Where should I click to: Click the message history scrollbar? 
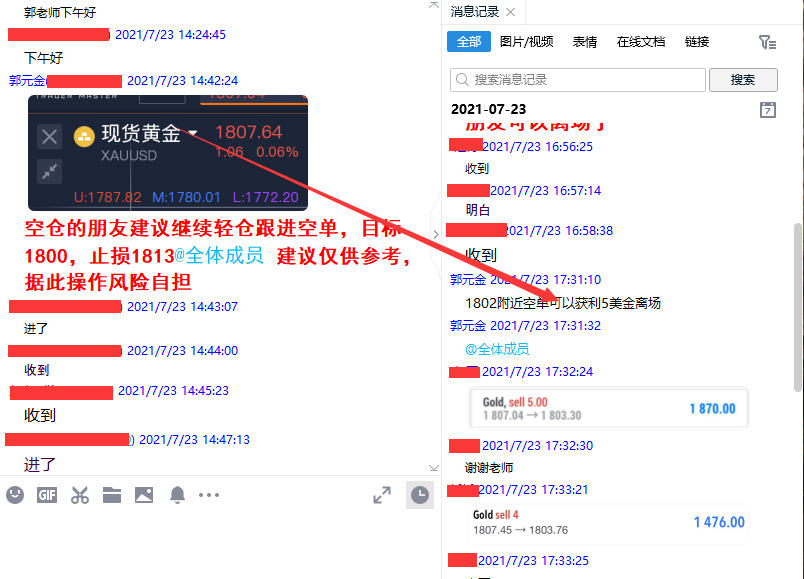797,308
